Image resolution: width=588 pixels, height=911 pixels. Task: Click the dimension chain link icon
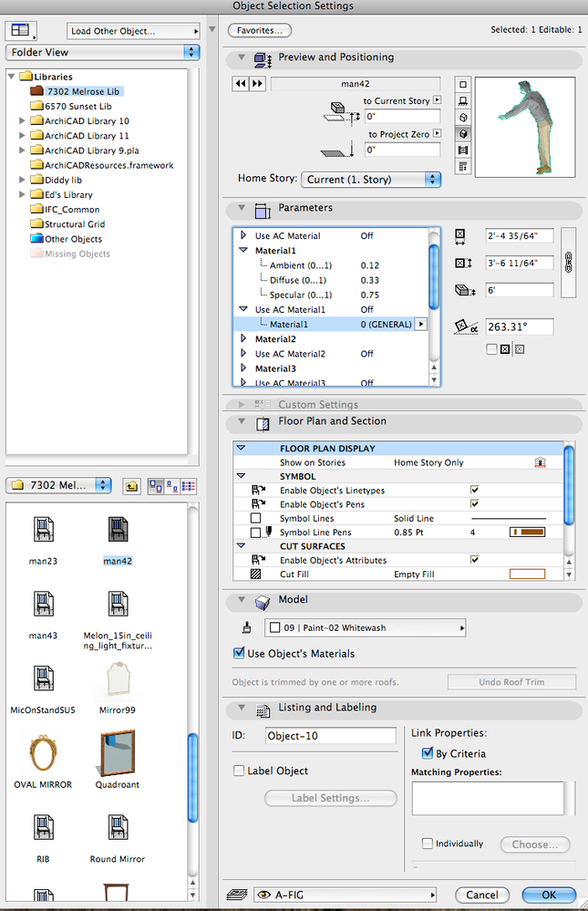[x=568, y=263]
